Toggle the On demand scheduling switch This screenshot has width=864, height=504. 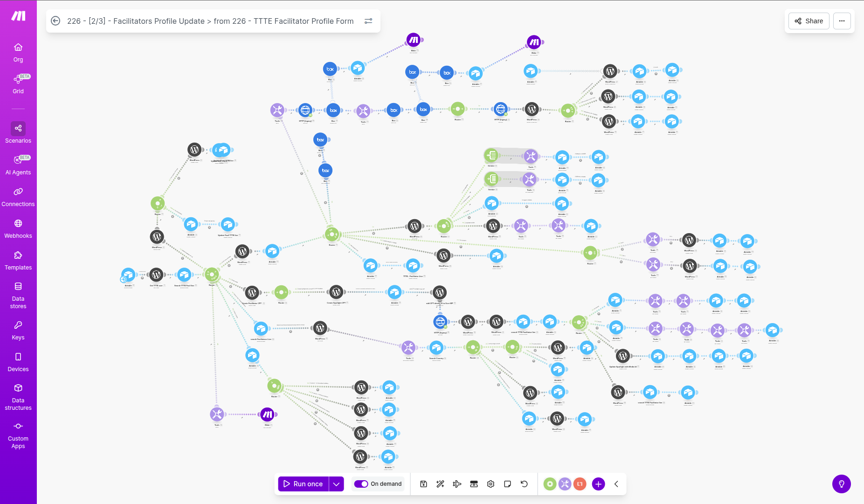361,484
